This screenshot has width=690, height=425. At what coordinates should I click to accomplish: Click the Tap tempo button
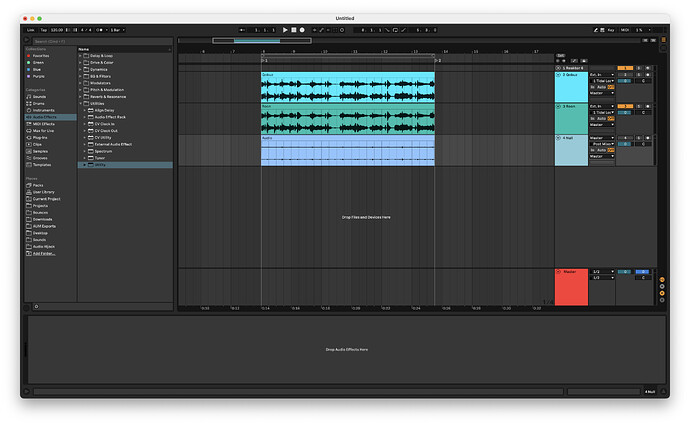(44, 30)
